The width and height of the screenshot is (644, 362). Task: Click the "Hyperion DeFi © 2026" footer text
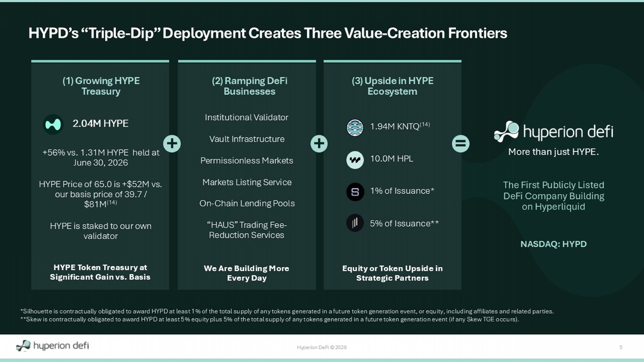322,347
